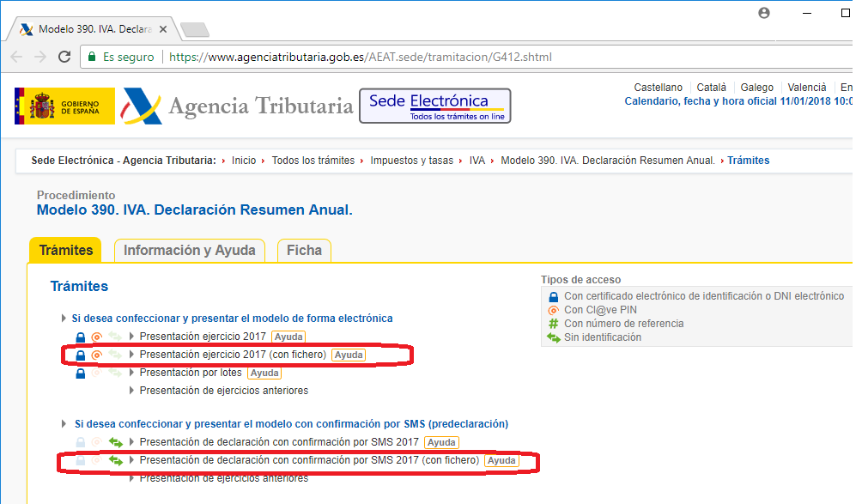Image resolution: width=862 pixels, height=504 pixels.
Task: Expand arrow beside electronic Presentación de ejercicios anteriores
Action: click(x=131, y=391)
